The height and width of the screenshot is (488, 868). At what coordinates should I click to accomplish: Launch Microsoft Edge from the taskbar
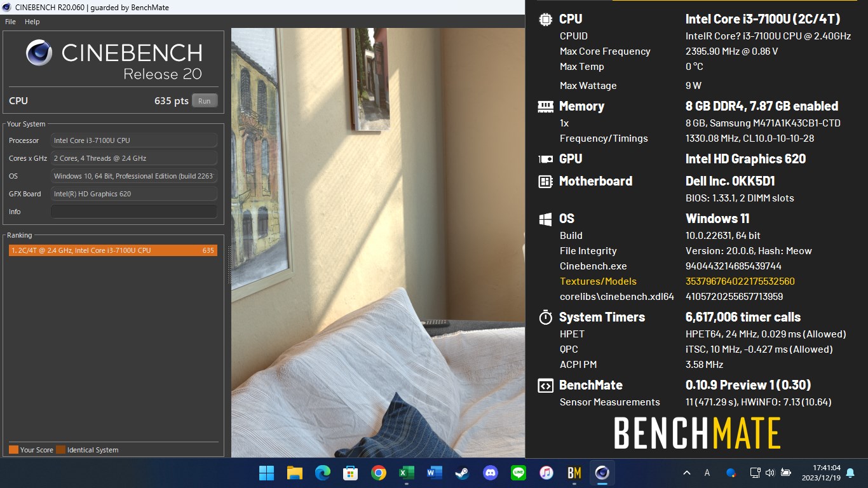pyautogui.click(x=322, y=473)
